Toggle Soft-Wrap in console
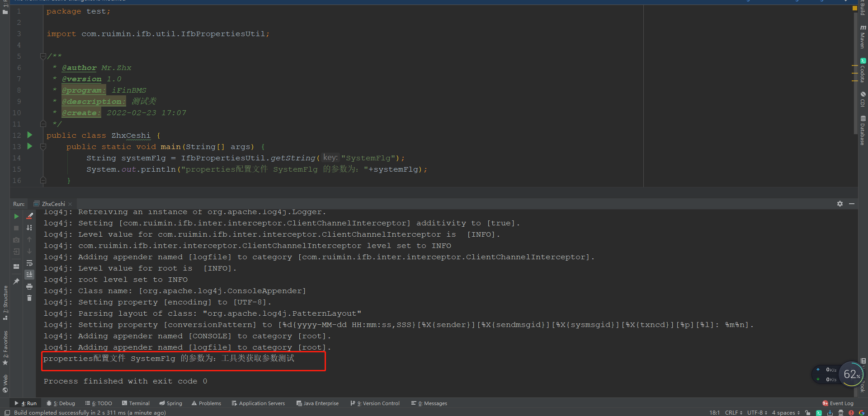 click(x=29, y=263)
